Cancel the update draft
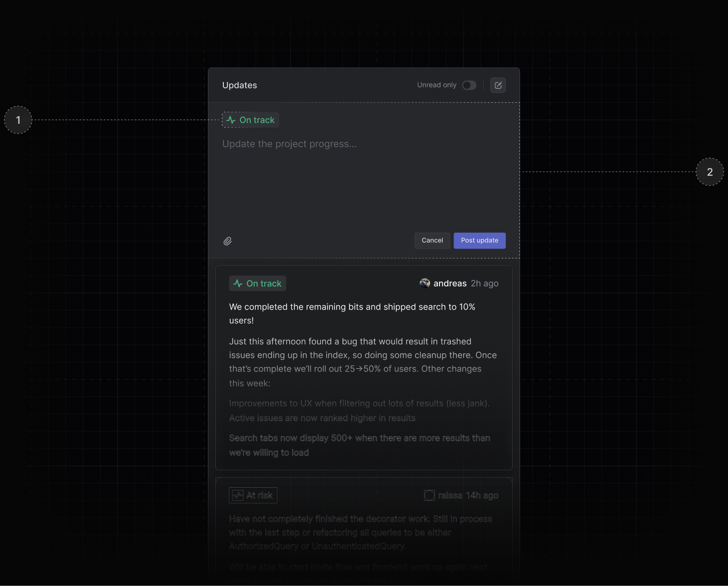 click(x=432, y=240)
